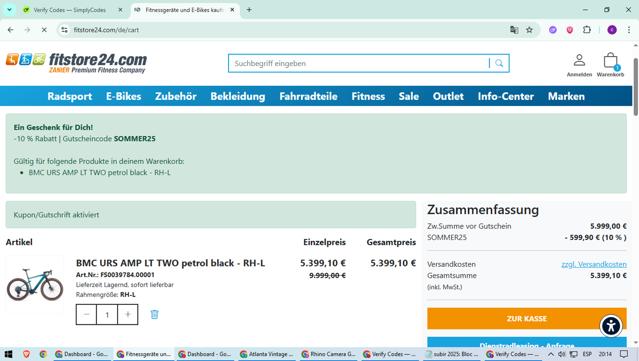
Task: Open the accessibility widget icon
Action: coord(611,326)
